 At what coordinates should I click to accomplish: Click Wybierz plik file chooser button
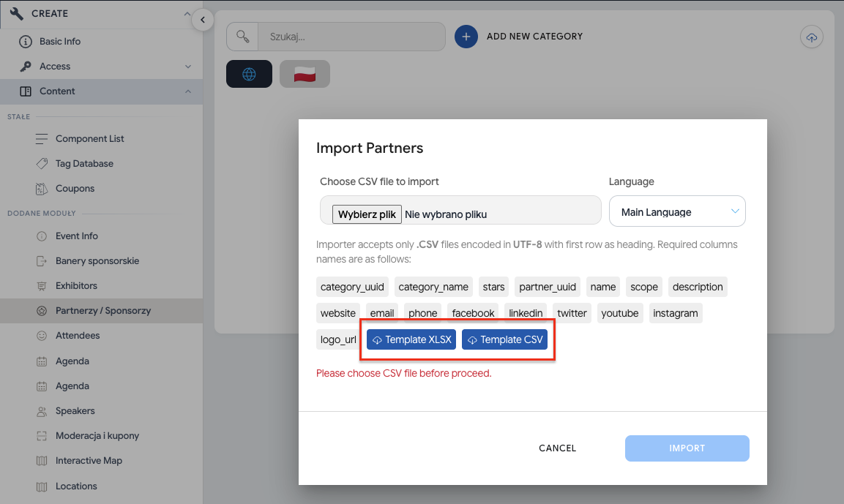click(x=367, y=214)
